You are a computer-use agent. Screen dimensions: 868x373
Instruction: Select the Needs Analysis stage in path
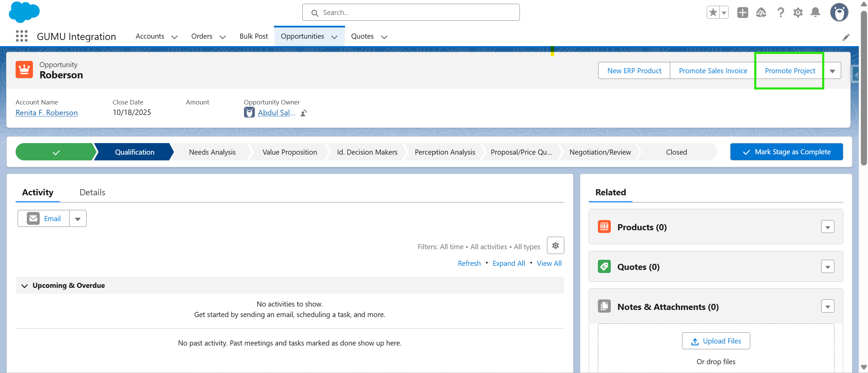click(212, 152)
